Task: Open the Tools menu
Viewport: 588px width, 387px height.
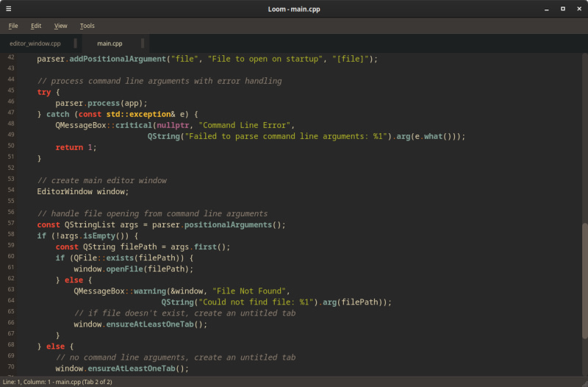Action: (x=87, y=26)
